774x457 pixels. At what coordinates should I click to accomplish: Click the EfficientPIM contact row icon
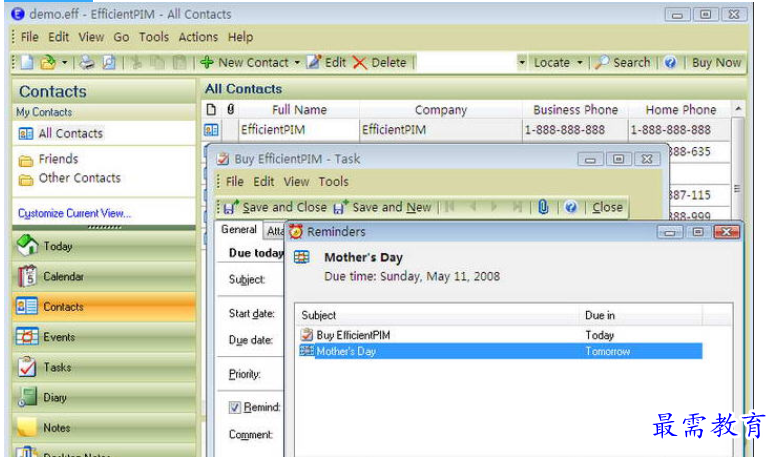click(x=211, y=130)
